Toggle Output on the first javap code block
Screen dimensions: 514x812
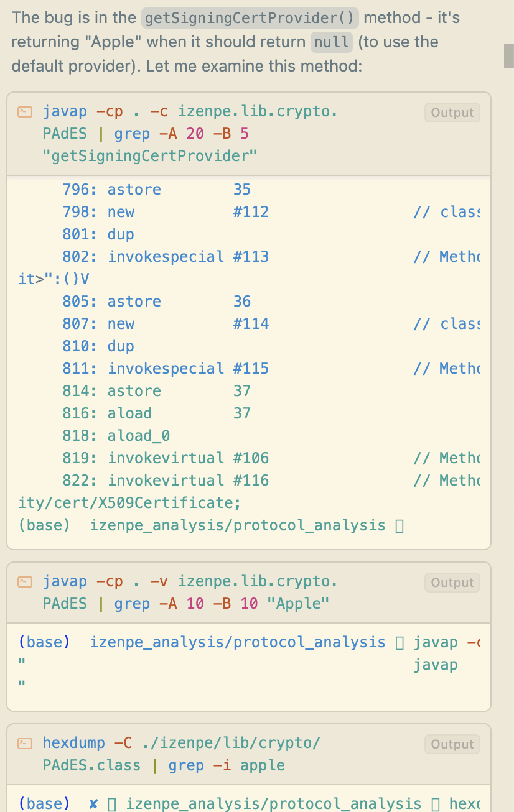452,113
